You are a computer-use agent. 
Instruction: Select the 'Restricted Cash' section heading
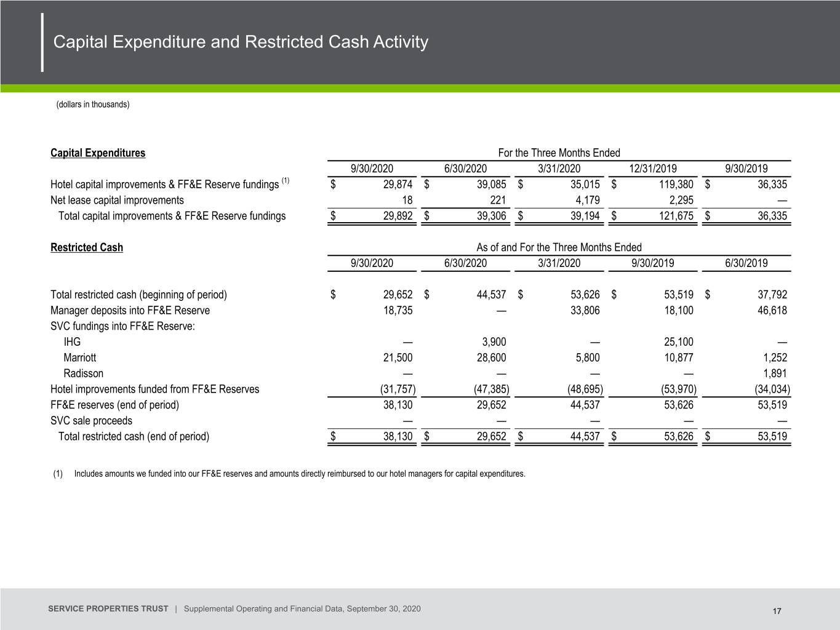(x=87, y=247)
